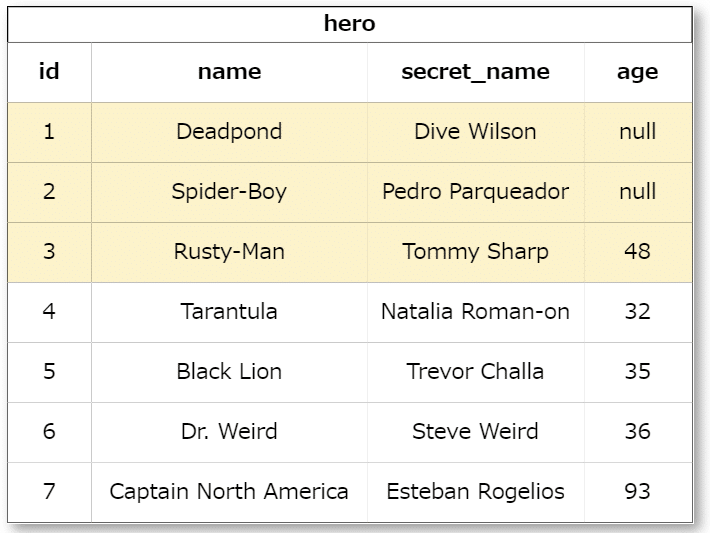The width and height of the screenshot is (710, 533).
Task: Select the Deadpond name cell
Action: click(229, 131)
